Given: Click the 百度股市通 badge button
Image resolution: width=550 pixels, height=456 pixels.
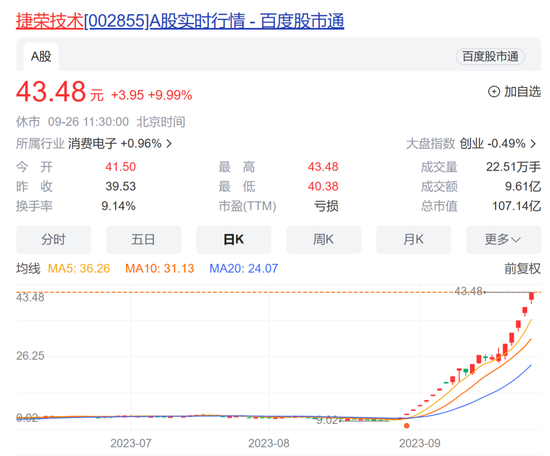Looking at the screenshot, I should [490, 56].
